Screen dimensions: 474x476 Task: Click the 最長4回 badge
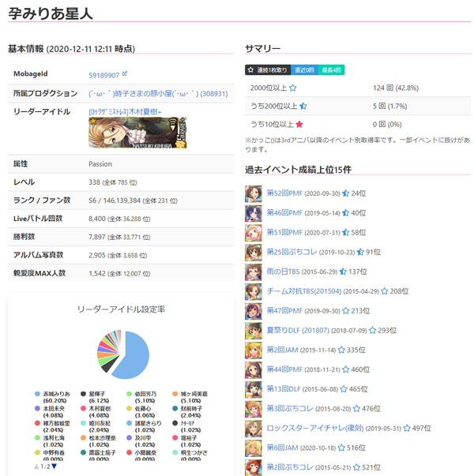point(332,70)
